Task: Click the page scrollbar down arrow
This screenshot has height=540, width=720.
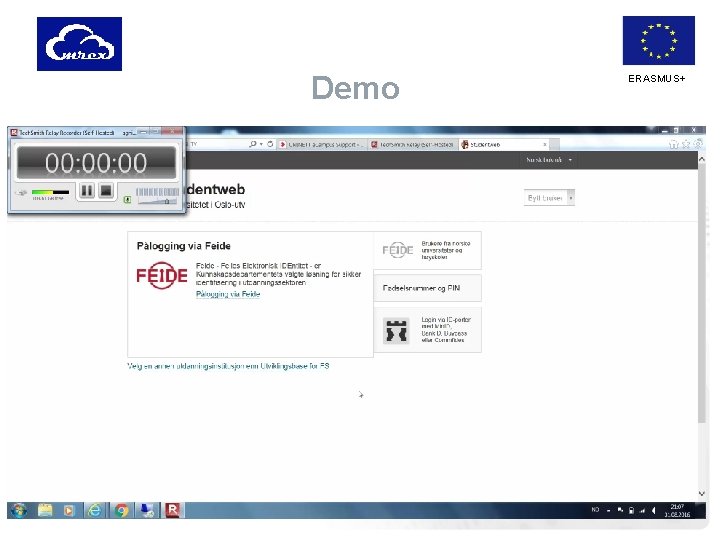Action: click(x=701, y=494)
